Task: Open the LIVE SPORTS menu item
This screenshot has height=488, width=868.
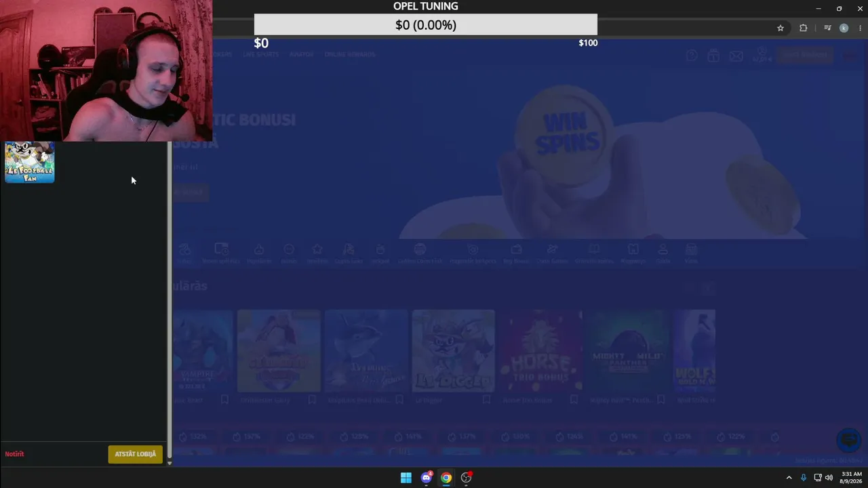Action: [x=261, y=54]
